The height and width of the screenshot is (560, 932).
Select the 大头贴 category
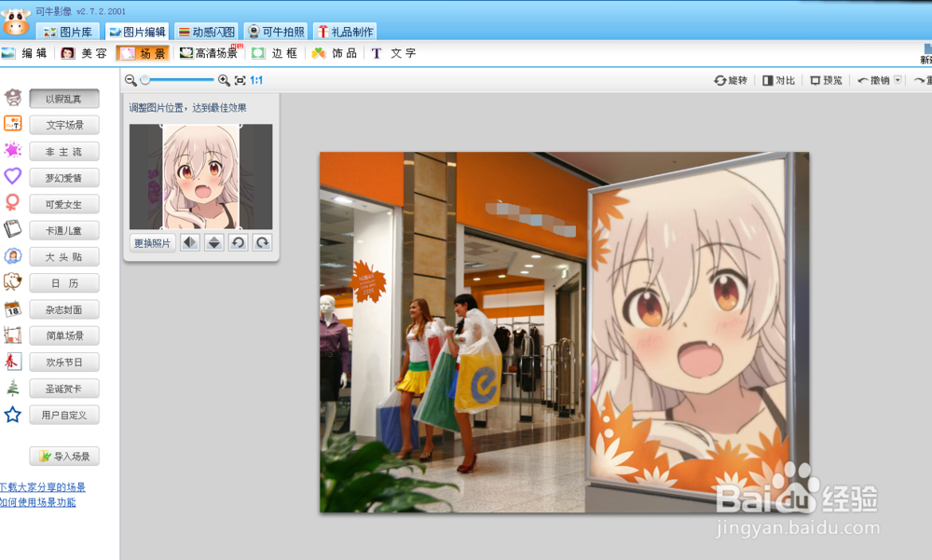(x=64, y=257)
